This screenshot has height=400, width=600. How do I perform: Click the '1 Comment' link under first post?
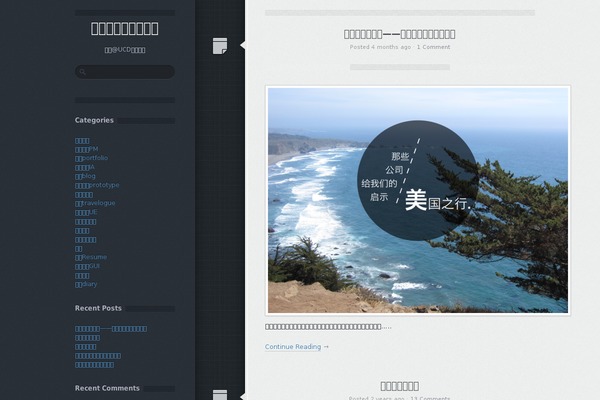click(x=434, y=47)
